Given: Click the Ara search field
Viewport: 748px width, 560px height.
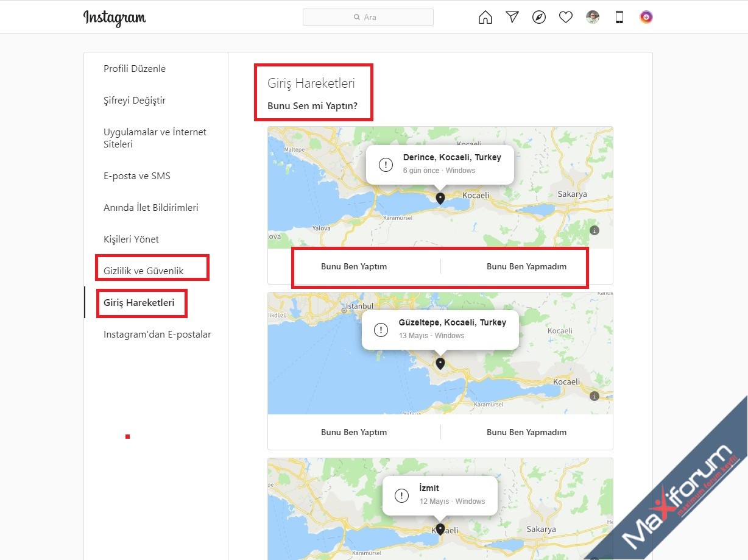Looking at the screenshot, I should (368, 17).
